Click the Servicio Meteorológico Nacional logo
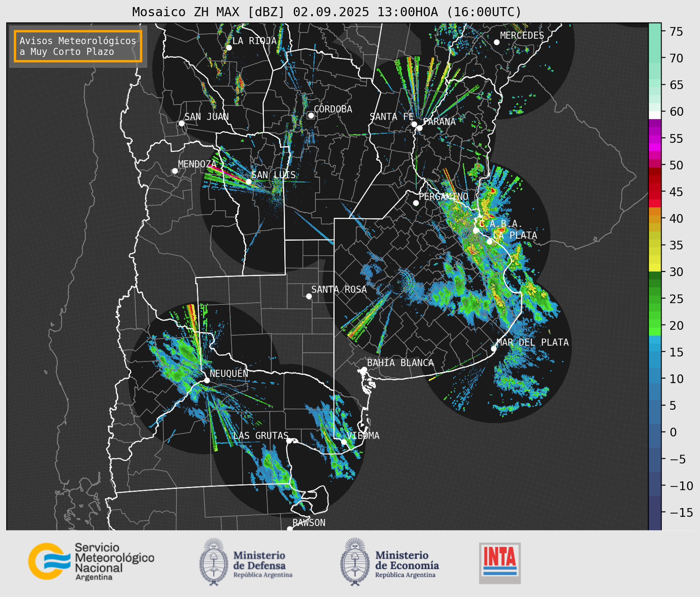This screenshot has height=597, width=700. pyautogui.click(x=91, y=561)
